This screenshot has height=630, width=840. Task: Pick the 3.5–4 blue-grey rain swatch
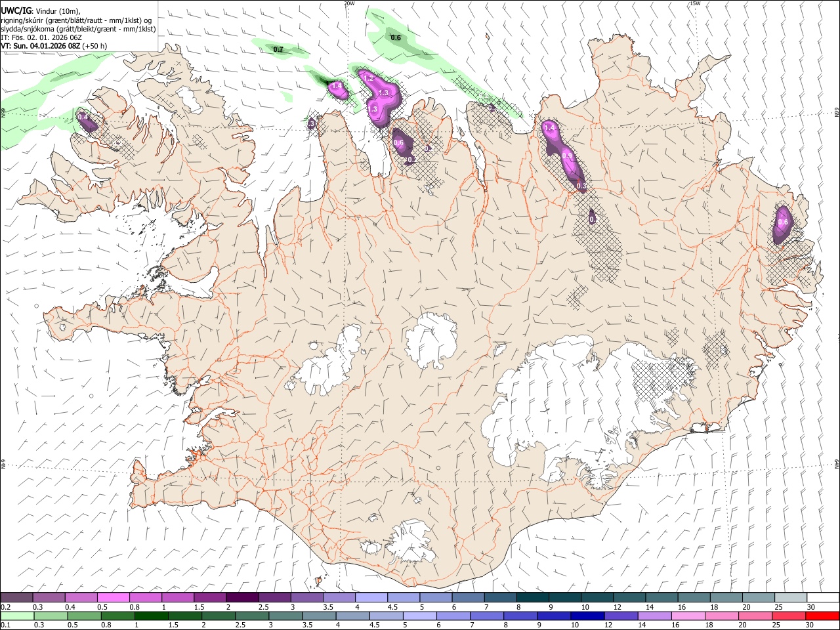tap(320, 616)
